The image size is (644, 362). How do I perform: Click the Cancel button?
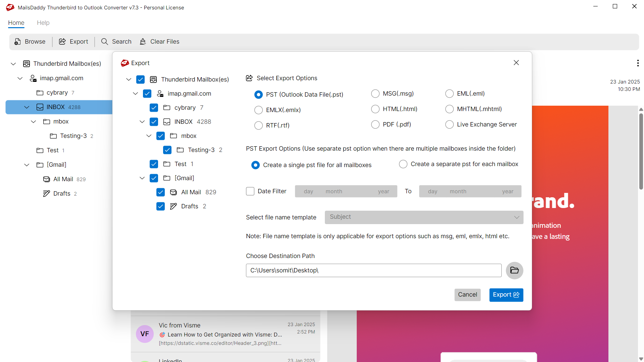click(467, 295)
